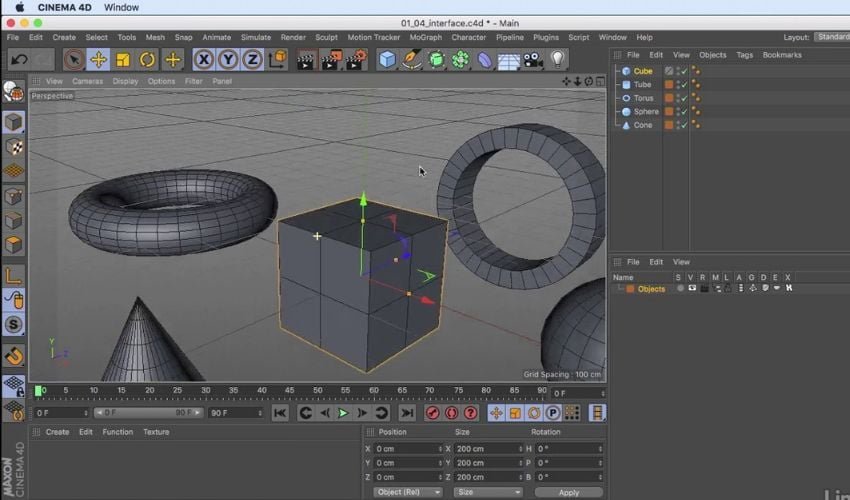Image resolution: width=850 pixels, height=500 pixels.
Task: Click the start frame 0 F stepper
Action: tap(86, 413)
